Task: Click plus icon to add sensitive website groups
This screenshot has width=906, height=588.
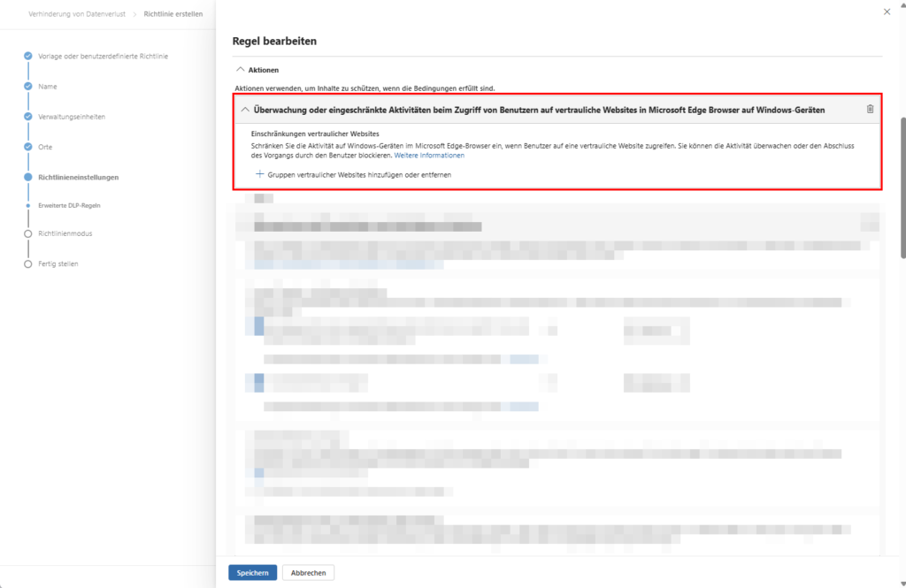Action: (x=257, y=174)
